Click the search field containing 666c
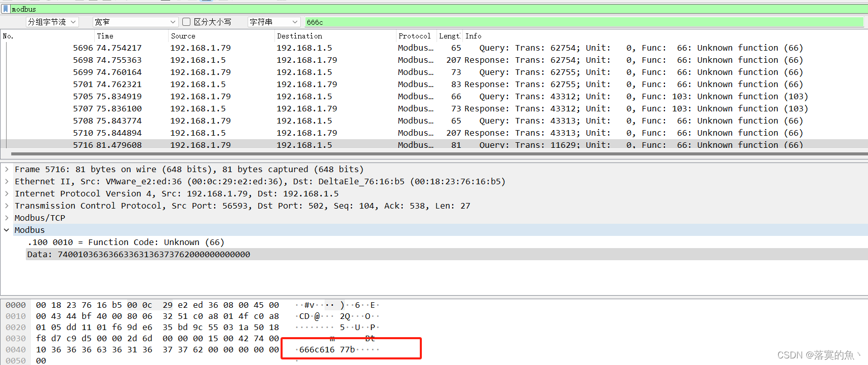The image size is (868, 365). 584,22
